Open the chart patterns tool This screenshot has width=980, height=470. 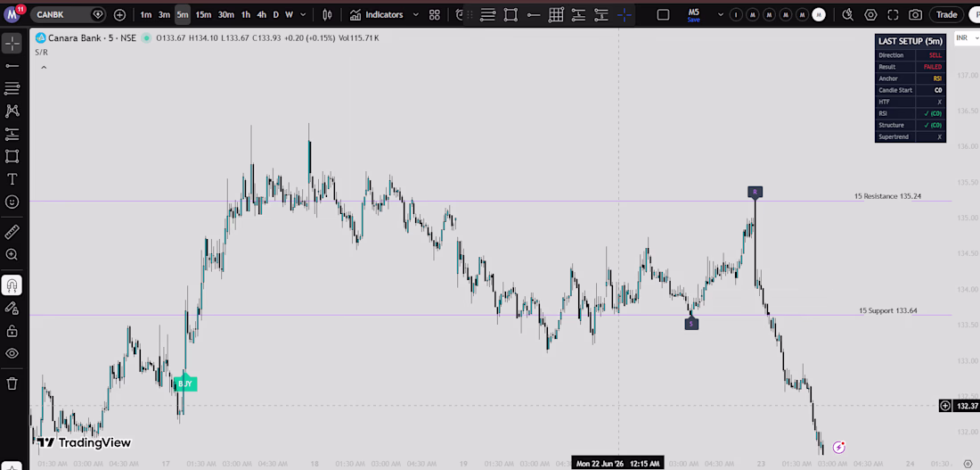(x=12, y=111)
